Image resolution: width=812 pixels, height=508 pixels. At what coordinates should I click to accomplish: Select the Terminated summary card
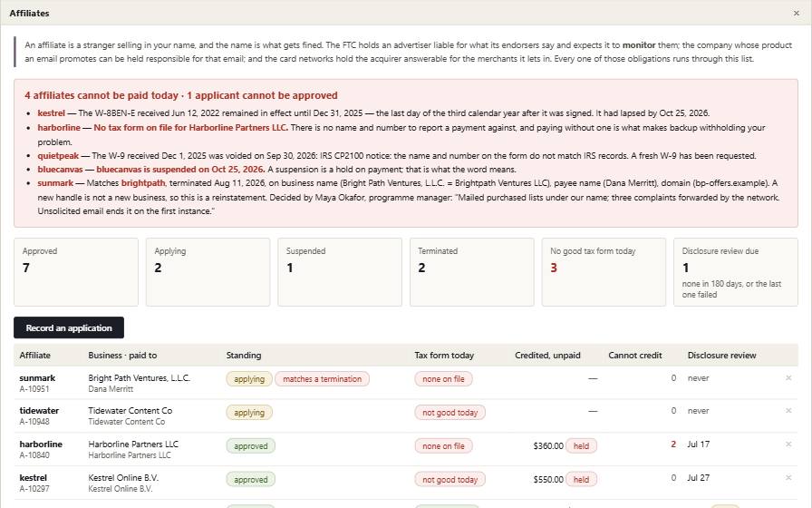tap(472, 272)
